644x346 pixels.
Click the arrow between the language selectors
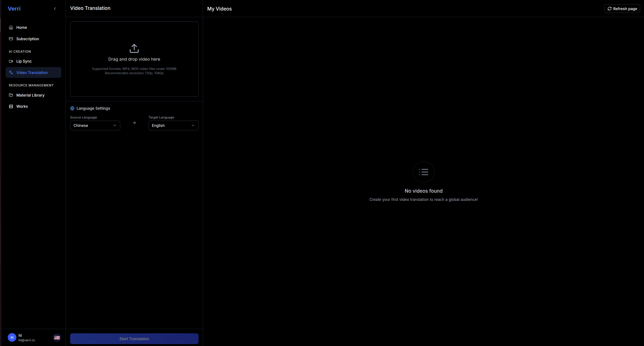pyautogui.click(x=134, y=123)
